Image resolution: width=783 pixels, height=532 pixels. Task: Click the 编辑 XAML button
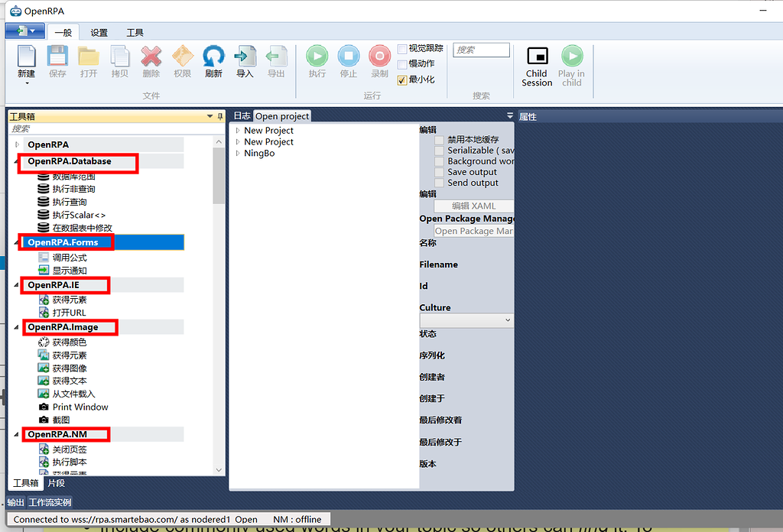(473, 206)
